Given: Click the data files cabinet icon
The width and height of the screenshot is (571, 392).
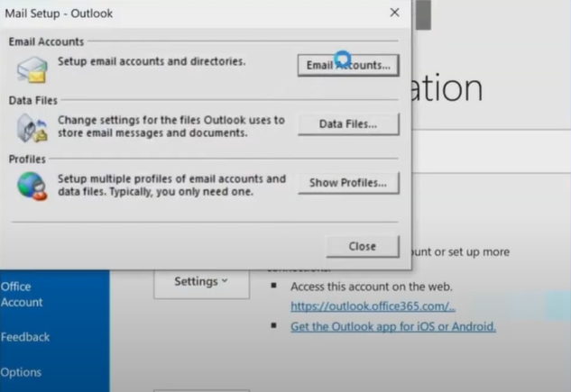Looking at the screenshot, I should coord(32,128).
